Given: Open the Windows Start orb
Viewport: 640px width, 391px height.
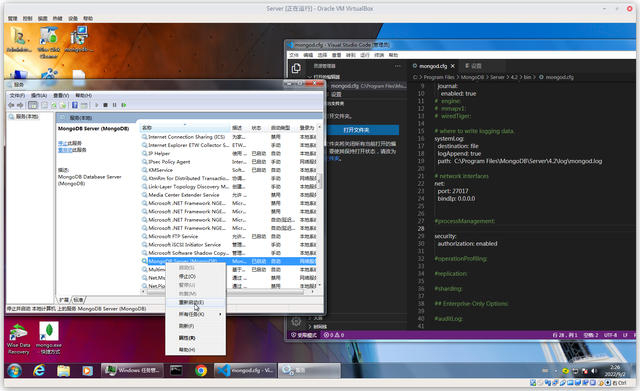Looking at the screenshot, I should 15,371.
